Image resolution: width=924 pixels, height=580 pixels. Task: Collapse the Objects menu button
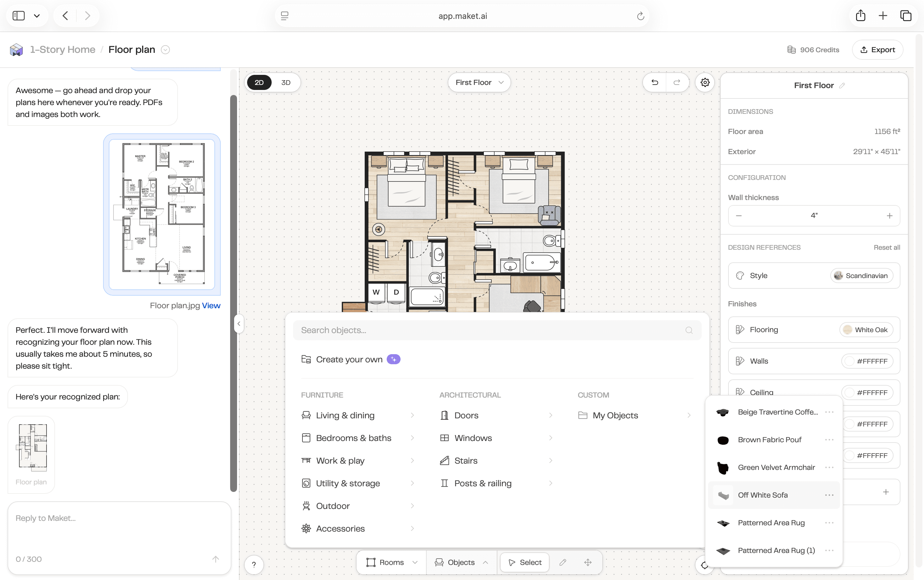(461, 562)
